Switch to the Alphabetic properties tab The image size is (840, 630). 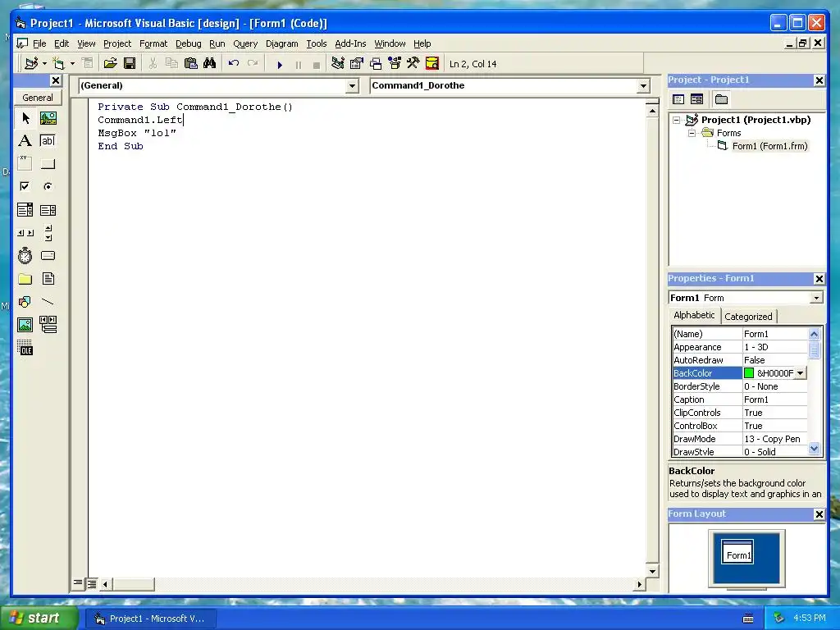[694, 315]
